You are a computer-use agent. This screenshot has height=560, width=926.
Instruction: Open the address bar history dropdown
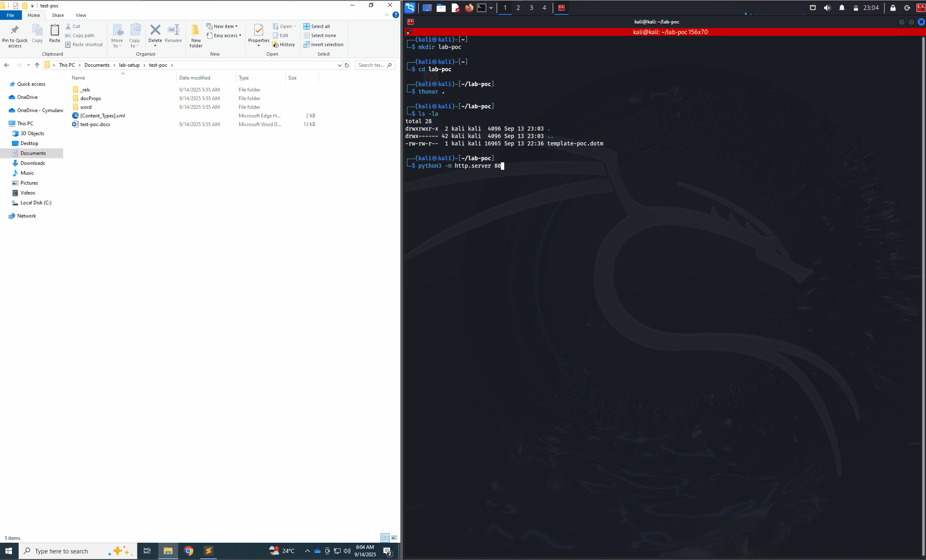click(x=339, y=65)
